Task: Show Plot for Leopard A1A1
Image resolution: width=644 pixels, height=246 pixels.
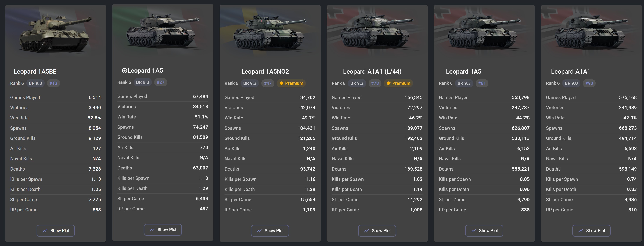Action: click(x=591, y=230)
